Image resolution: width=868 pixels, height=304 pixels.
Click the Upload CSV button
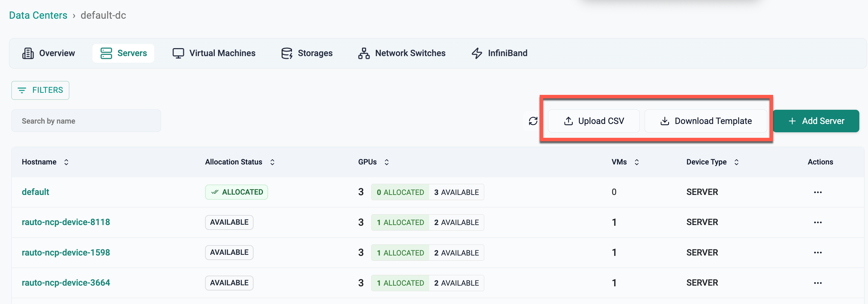[594, 121]
